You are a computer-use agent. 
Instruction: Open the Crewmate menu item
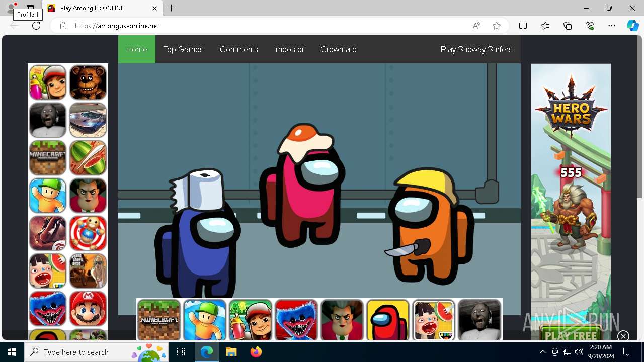(x=339, y=49)
